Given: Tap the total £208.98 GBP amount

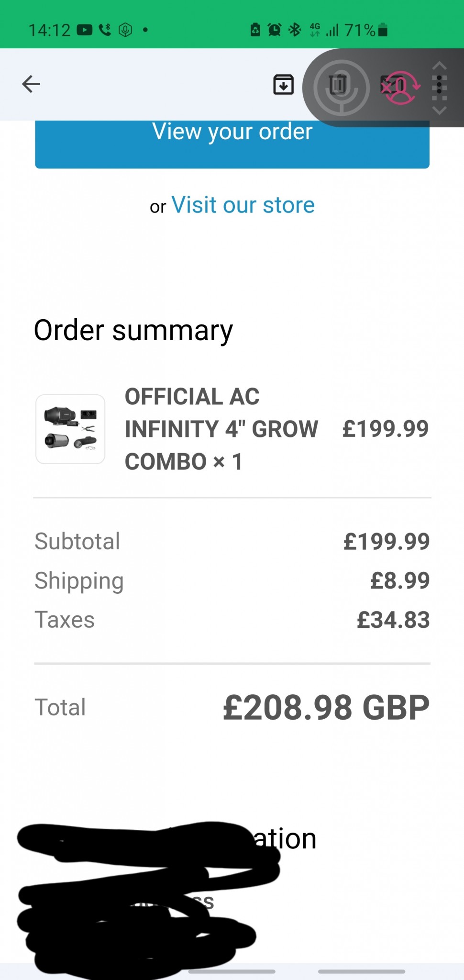Looking at the screenshot, I should [x=326, y=708].
